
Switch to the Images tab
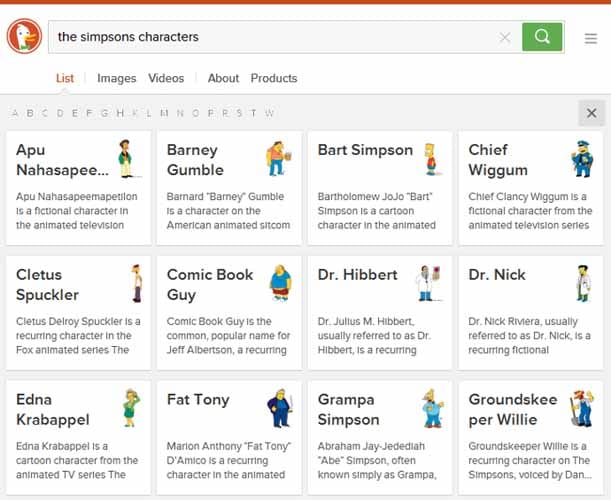point(117,78)
